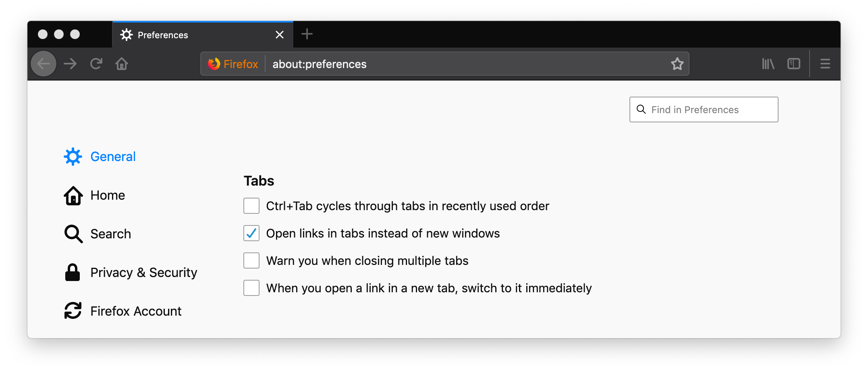Open a new tab with plus button
Image resolution: width=868 pixels, height=372 pixels.
coord(307,34)
